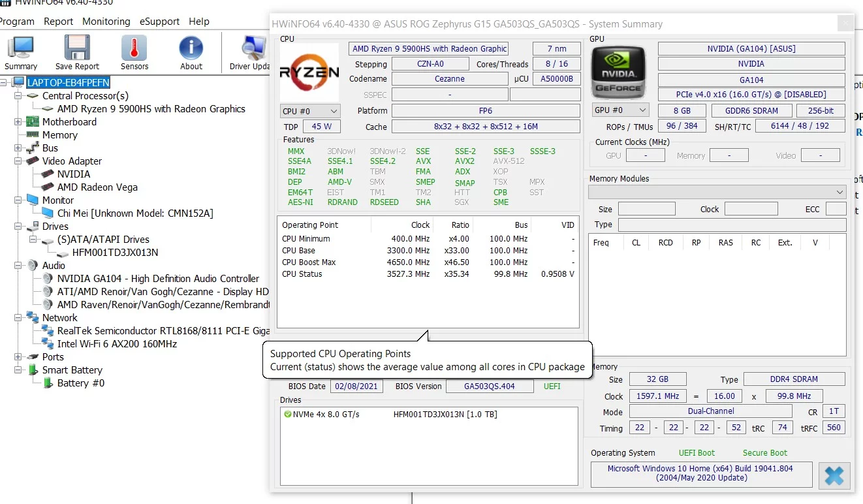863x504 pixels.
Task: Click the green check icon beside NVMe drive
Action: 288,415
